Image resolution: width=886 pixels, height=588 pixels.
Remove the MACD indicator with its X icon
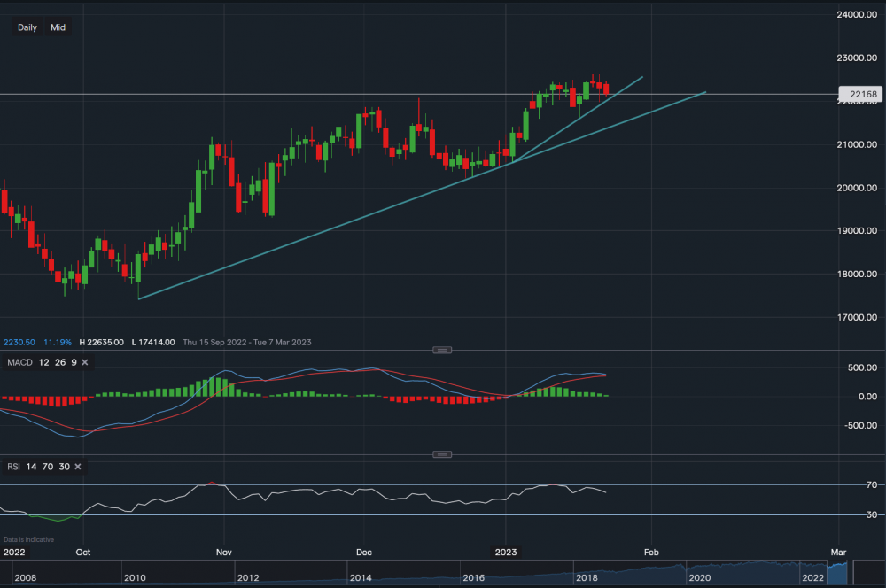pos(84,362)
